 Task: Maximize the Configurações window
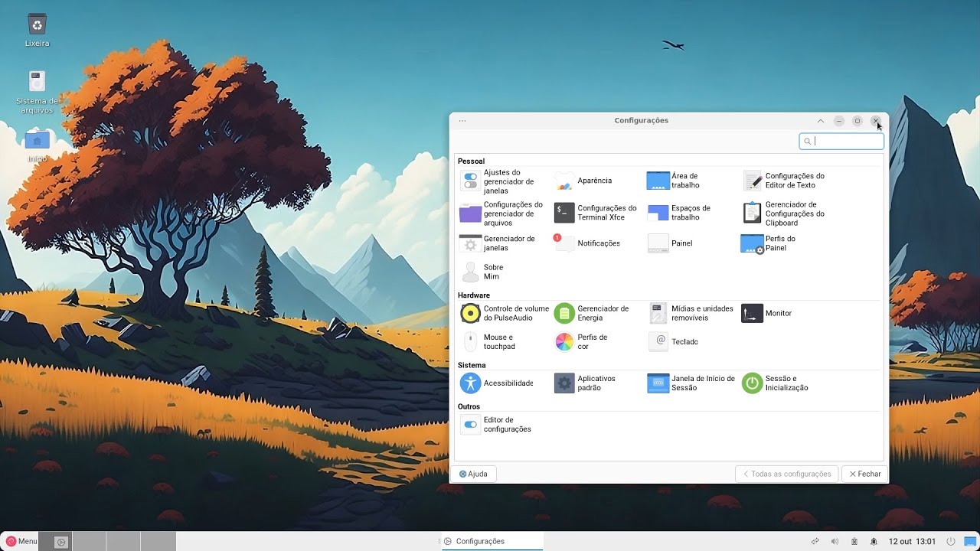(x=857, y=121)
